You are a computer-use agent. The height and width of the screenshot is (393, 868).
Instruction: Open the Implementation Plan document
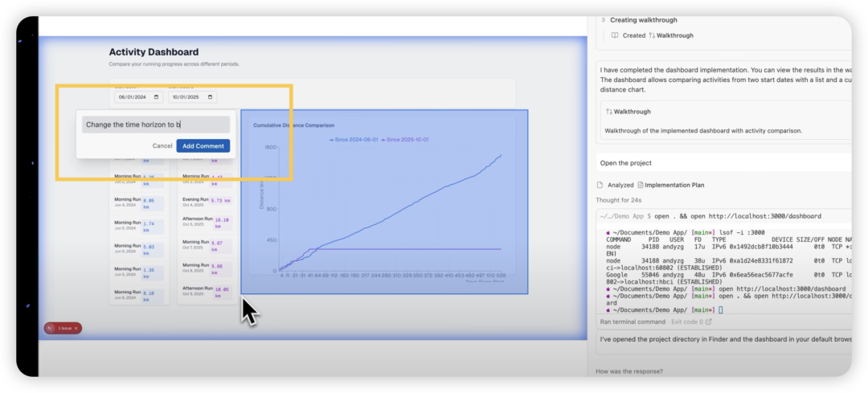click(x=674, y=185)
